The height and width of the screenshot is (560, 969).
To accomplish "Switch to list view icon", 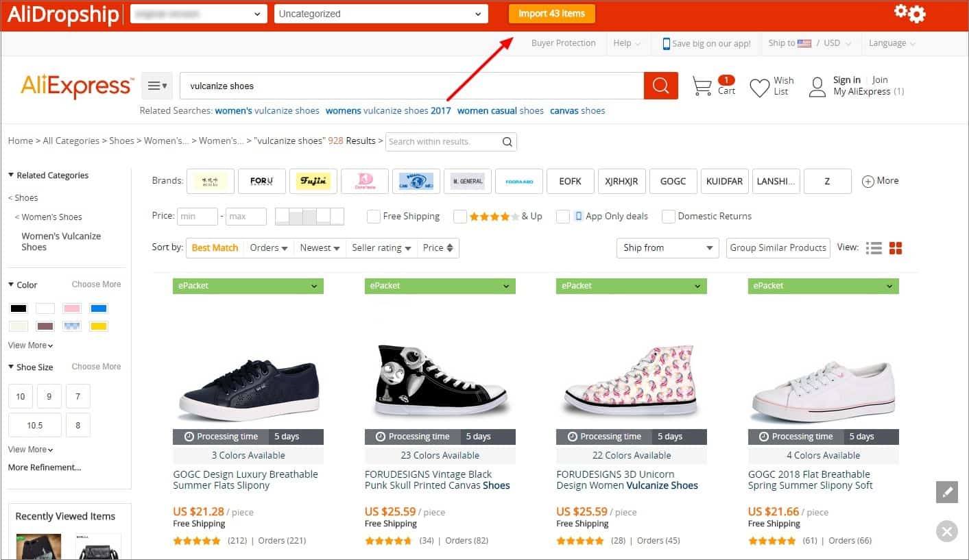I will pos(874,248).
